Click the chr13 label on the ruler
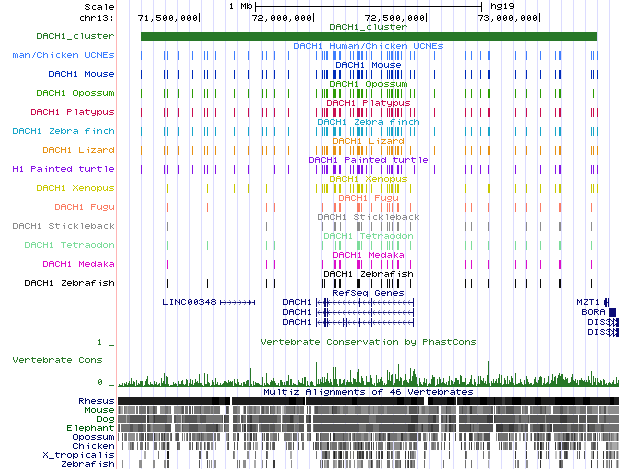Image resolution: width=620 pixels, height=469 pixels. (99, 17)
